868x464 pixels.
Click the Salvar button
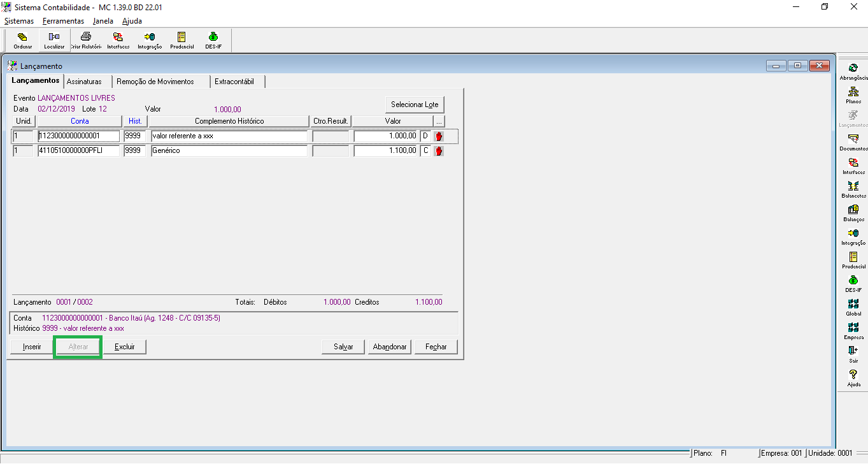343,347
